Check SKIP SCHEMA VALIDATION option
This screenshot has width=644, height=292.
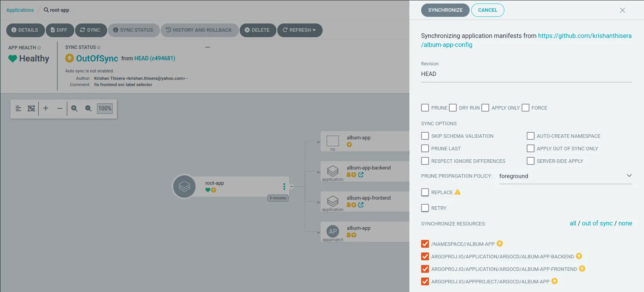tap(425, 136)
